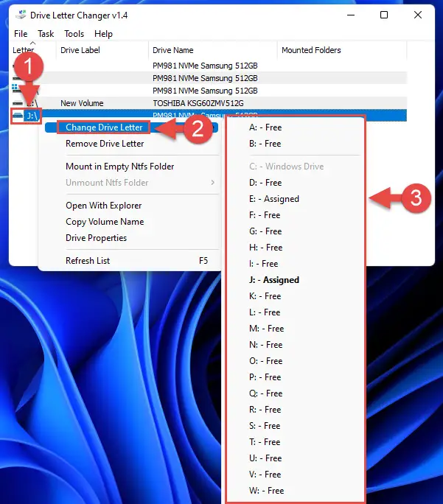Select the New Volume drive icon

tap(18, 103)
